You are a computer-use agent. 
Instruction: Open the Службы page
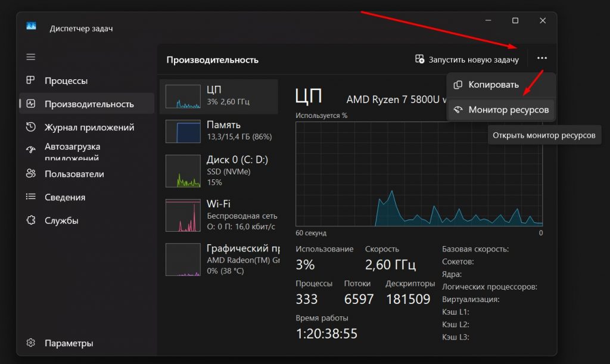pos(87,220)
